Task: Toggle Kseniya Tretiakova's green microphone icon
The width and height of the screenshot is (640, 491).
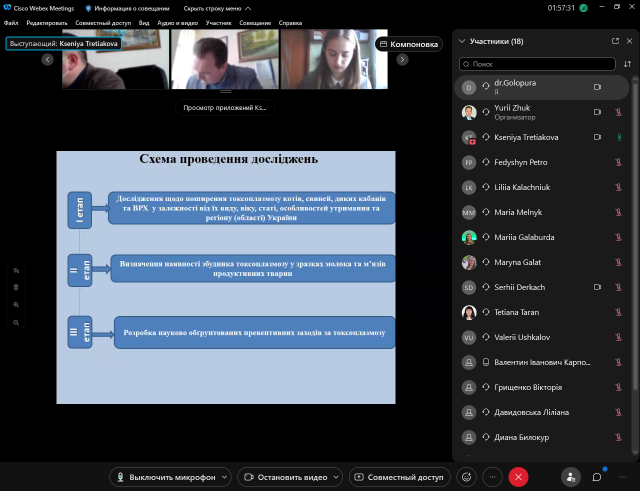Action: (619, 137)
